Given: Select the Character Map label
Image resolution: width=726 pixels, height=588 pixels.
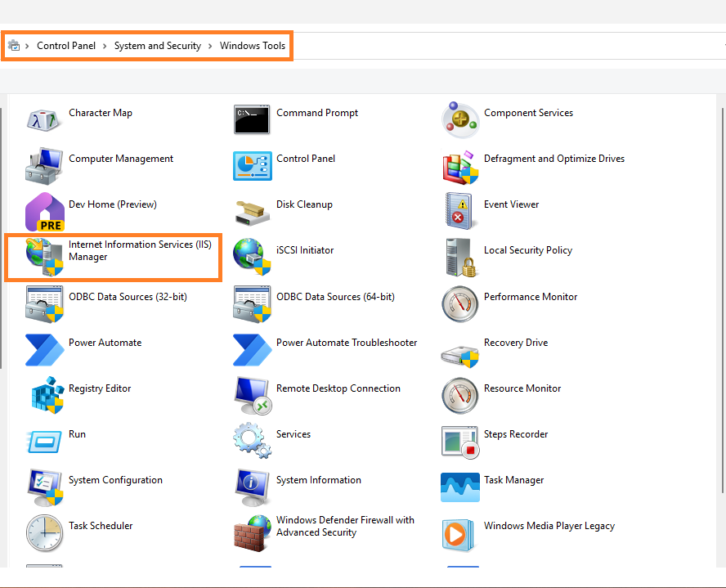Looking at the screenshot, I should [100, 113].
